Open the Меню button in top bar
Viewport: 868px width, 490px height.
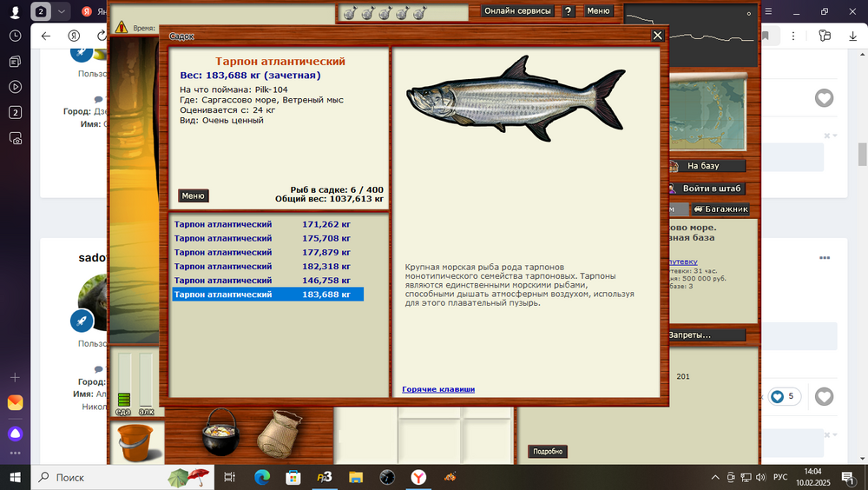598,11
